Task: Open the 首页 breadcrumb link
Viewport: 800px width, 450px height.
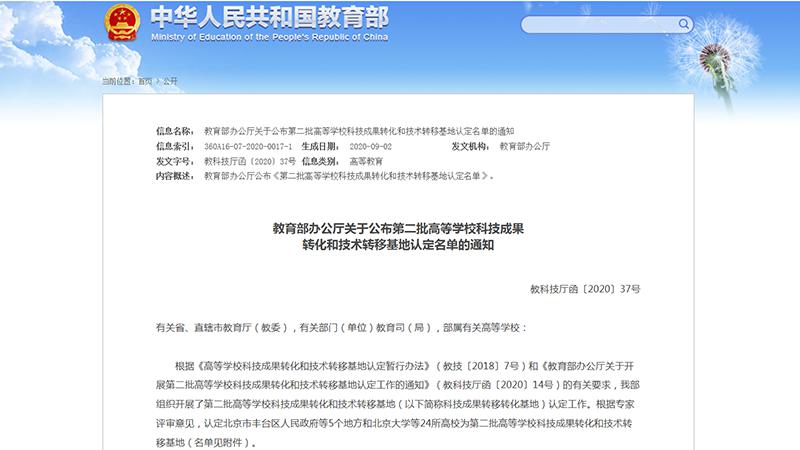Action: [x=146, y=81]
